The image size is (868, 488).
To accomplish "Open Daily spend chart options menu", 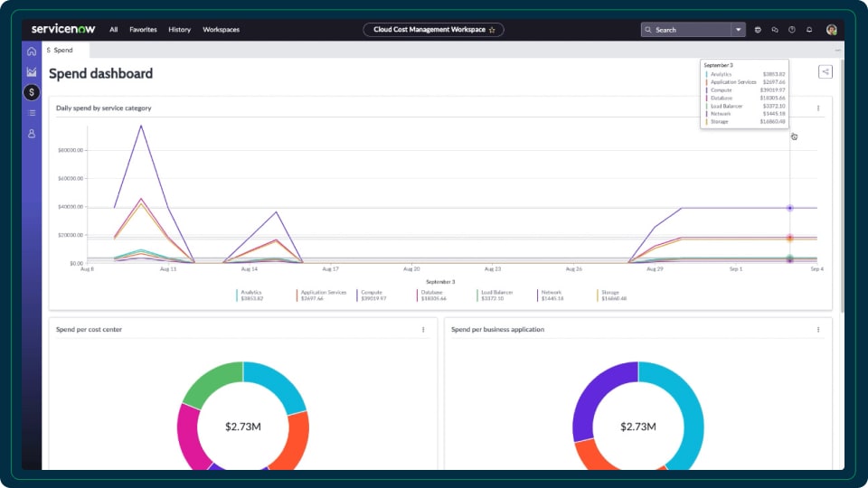I will tap(818, 108).
